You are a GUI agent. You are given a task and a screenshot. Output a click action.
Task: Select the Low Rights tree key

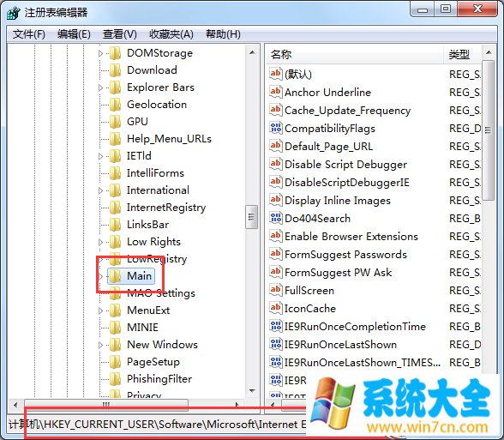153,242
